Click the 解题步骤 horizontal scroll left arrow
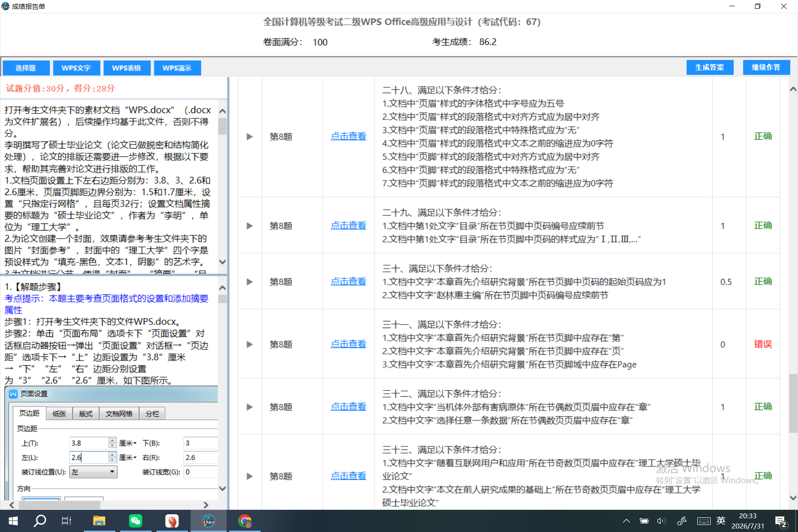The image size is (798, 532). pos(12,505)
